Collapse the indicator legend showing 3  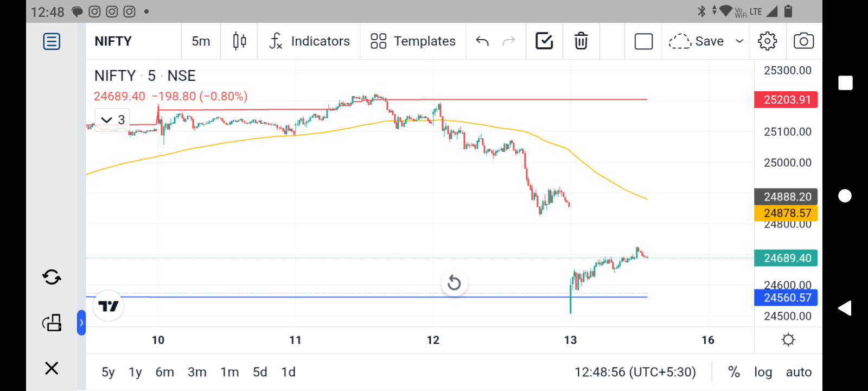pos(112,119)
